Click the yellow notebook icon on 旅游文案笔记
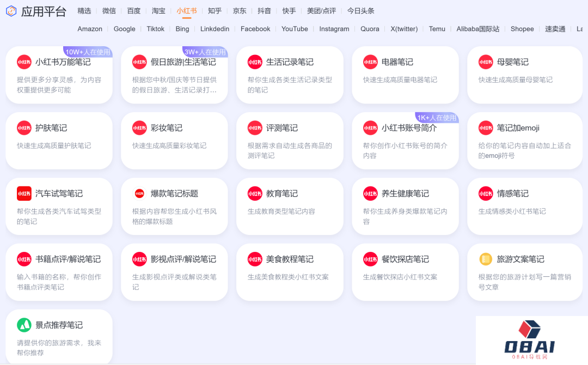The image size is (588, 365). [485, 259]
